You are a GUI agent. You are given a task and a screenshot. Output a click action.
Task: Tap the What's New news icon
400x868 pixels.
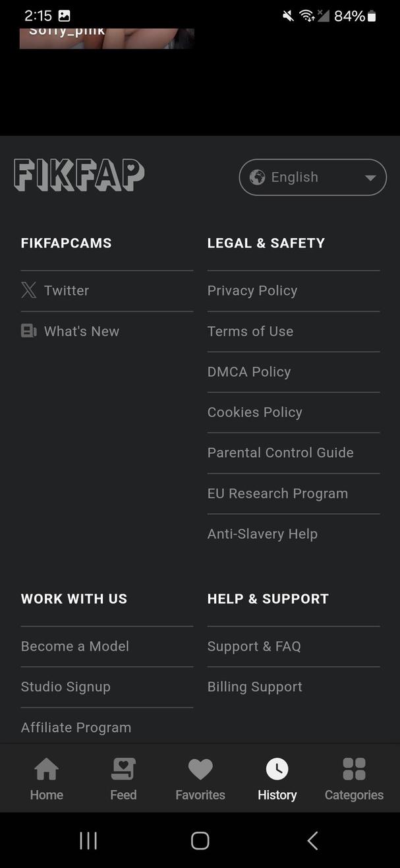click(x=28, y=330)
